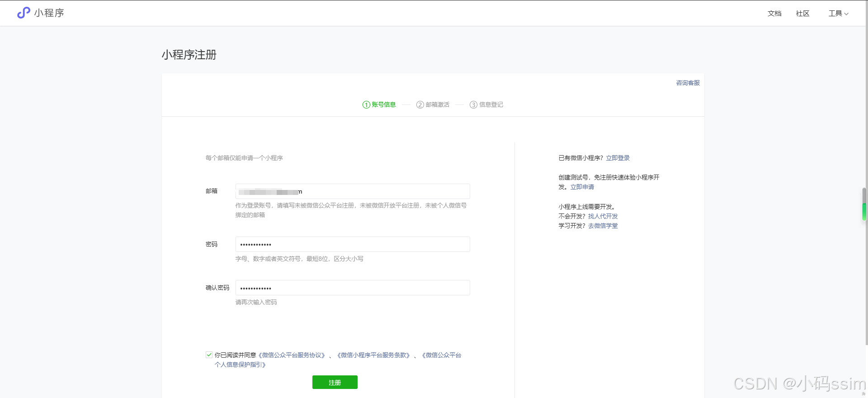Click into the 密码 input field
The width and height of the screenshot is (868, 398).
(353, 244)
